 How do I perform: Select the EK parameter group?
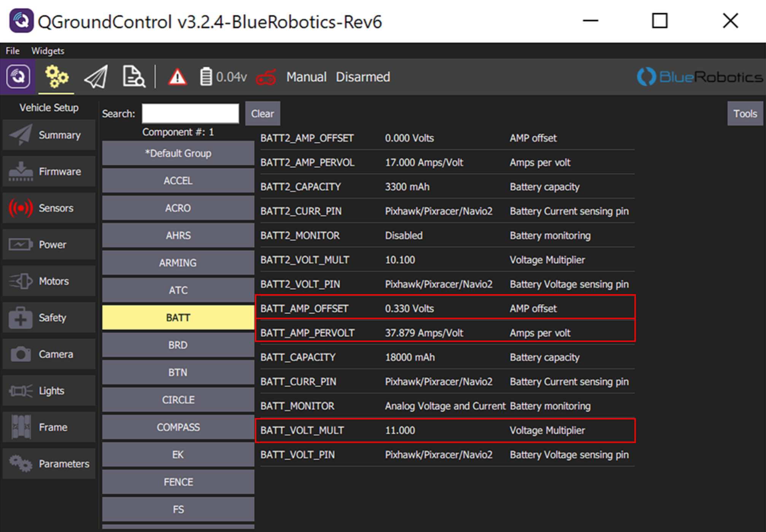coord(178,454)
